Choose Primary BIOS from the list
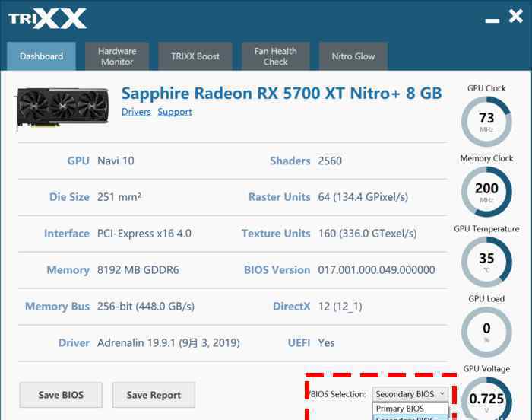 click(410, 409)
